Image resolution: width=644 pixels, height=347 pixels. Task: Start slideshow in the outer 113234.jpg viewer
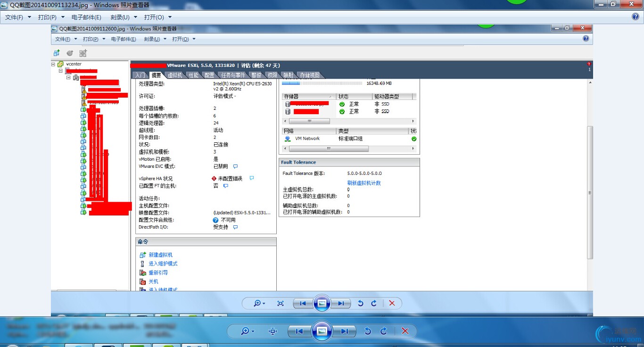click(x=322, y=331)
